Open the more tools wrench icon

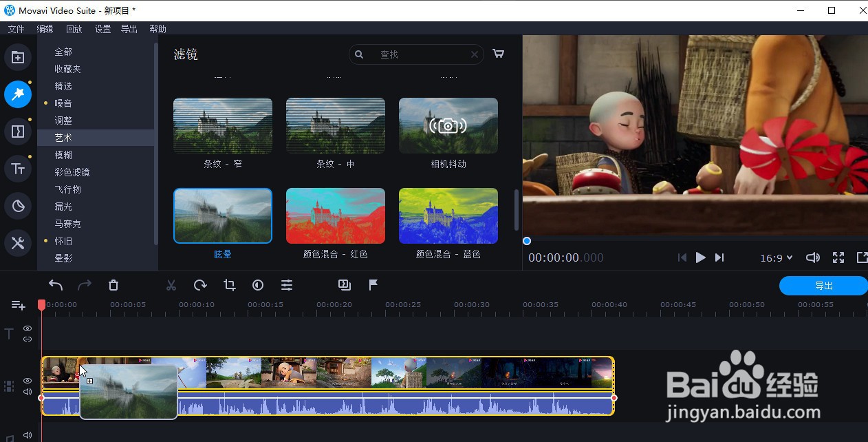pyautogui.click(x=18, y=243)
